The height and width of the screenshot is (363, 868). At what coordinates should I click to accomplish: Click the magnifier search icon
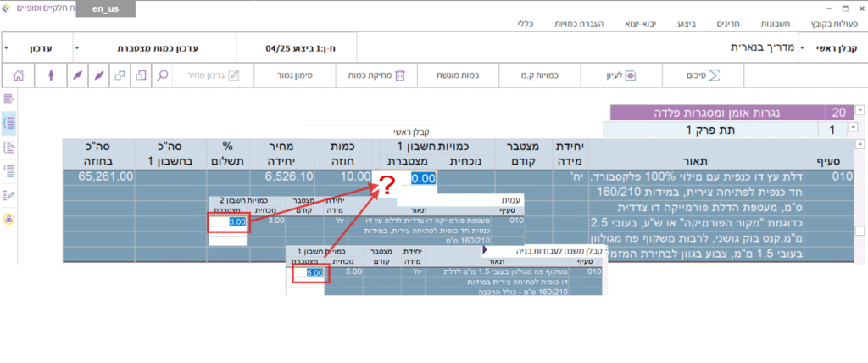pyautogui.click(x=163, y=75)
